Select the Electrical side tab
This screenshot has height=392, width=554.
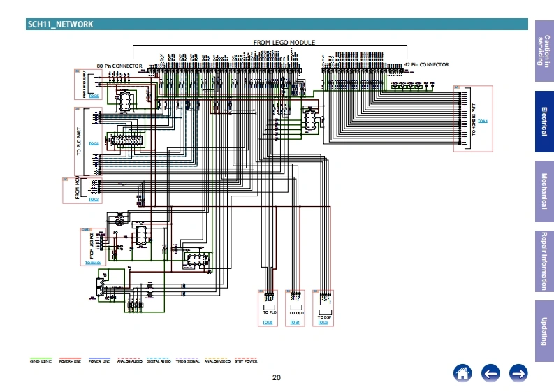tap(544, 122)
